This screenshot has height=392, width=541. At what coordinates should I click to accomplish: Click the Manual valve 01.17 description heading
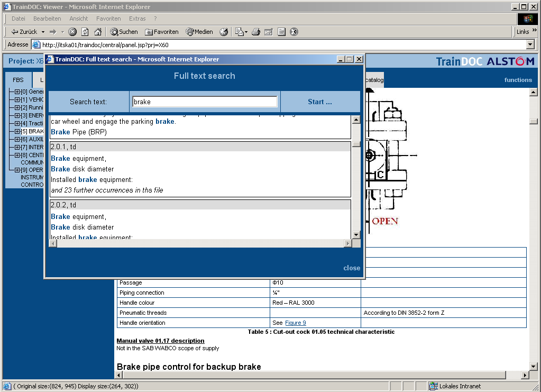[x=160, y=341]
